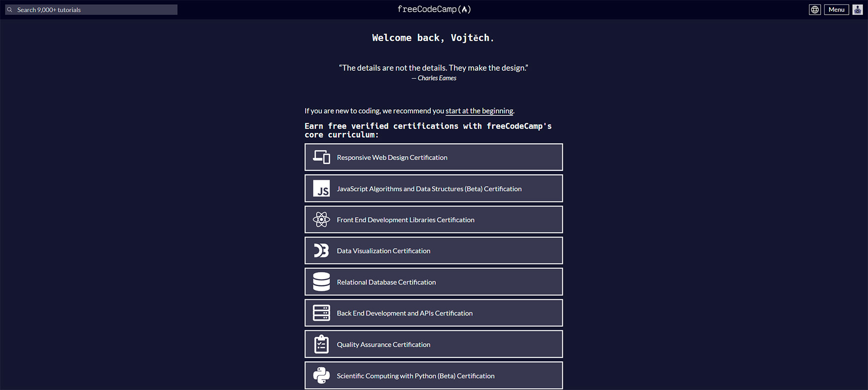
Task: Open the freeCodeCamp home logo
Action: [434, 9]
